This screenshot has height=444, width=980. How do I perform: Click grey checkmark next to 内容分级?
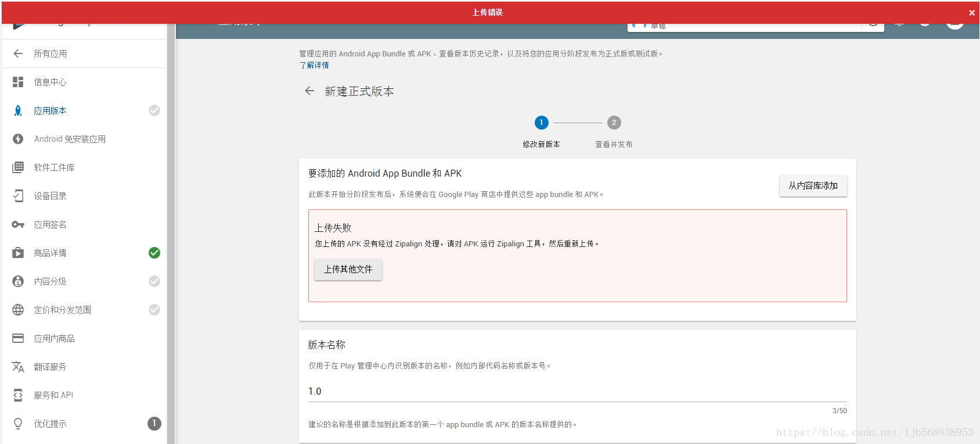(154, 281)
